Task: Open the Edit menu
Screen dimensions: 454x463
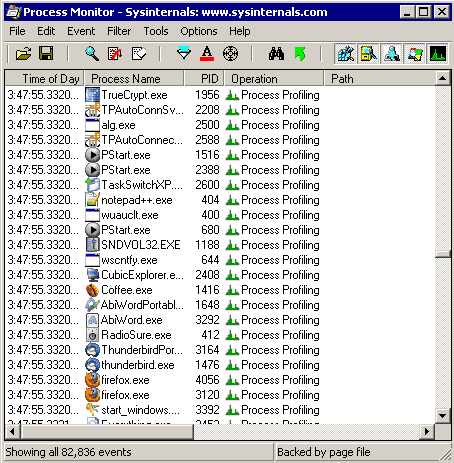Action: (x=46, y=31)
